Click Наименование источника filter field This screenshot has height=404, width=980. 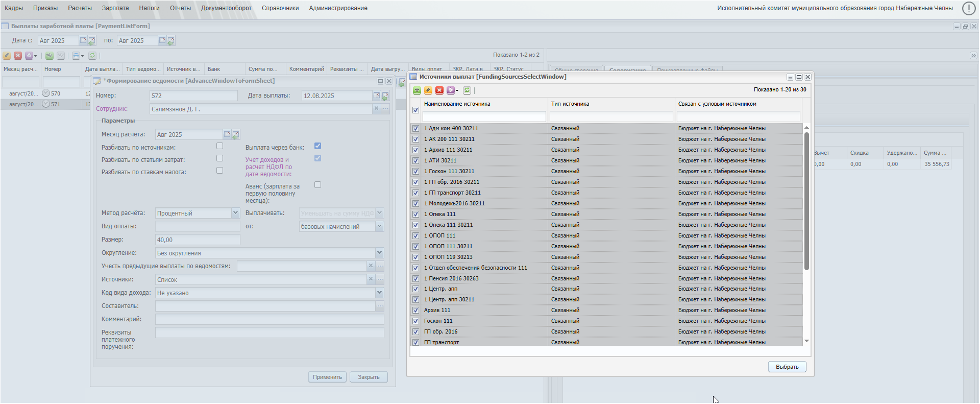click(484, 116)
